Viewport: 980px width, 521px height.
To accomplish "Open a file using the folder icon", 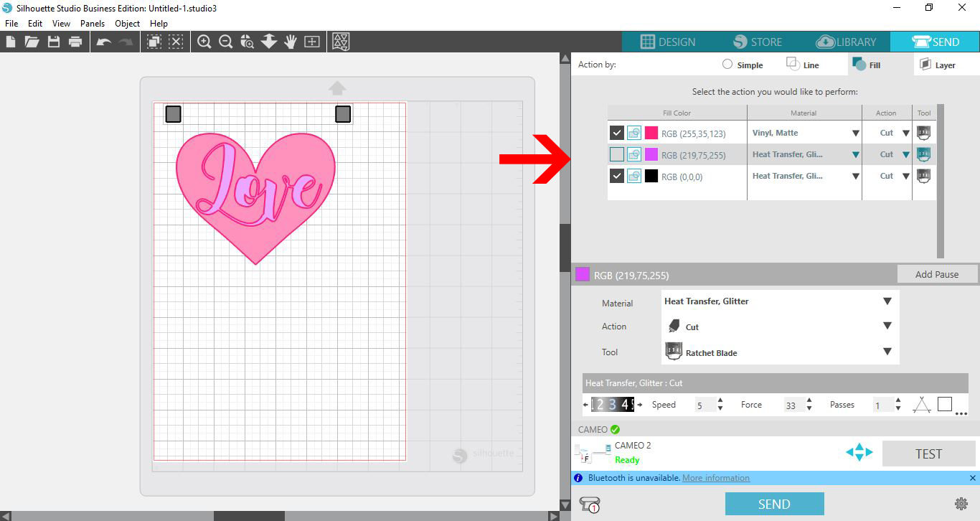I will [x=32, y=42].
